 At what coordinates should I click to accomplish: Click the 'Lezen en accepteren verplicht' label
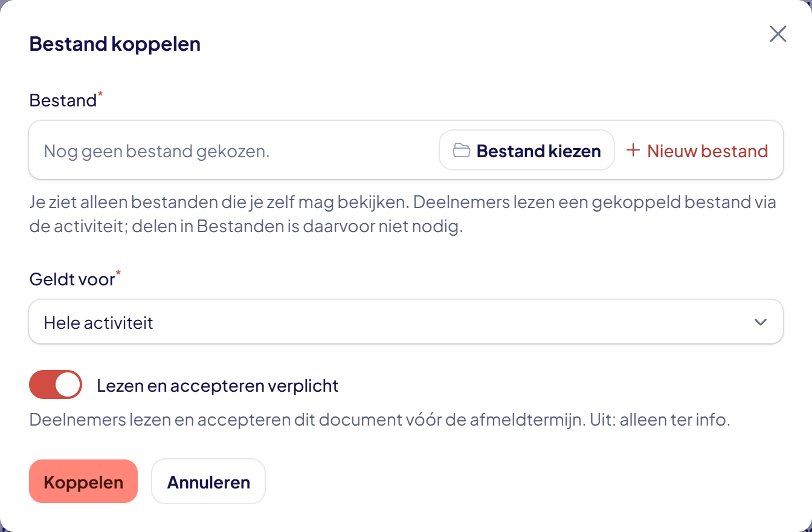217,386
